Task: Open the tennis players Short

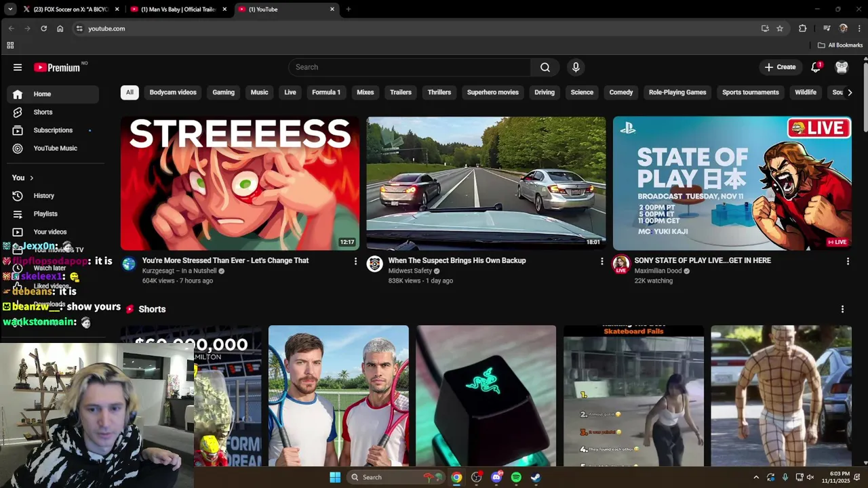Action: pyautogui.click(x=338, y=396)
